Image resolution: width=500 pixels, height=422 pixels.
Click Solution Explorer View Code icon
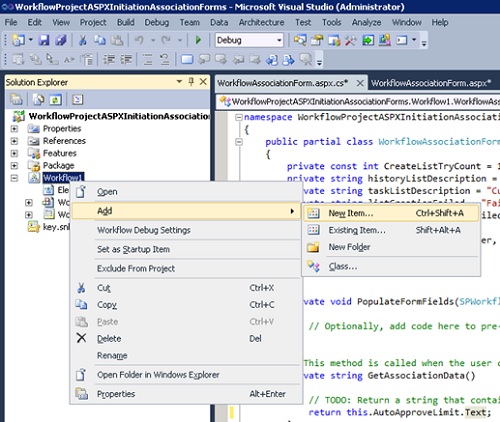[x=77, y=99]
